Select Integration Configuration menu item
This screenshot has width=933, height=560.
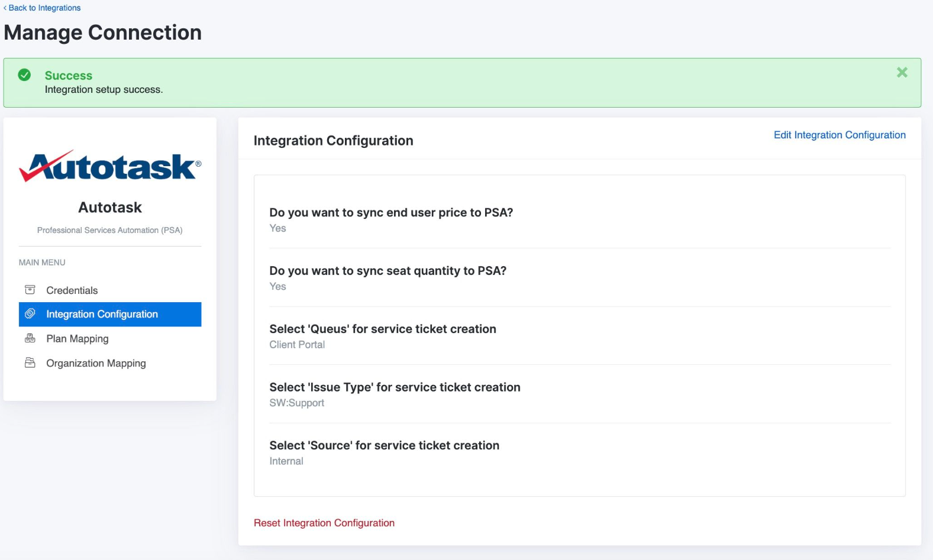click(x=110, y=314)
